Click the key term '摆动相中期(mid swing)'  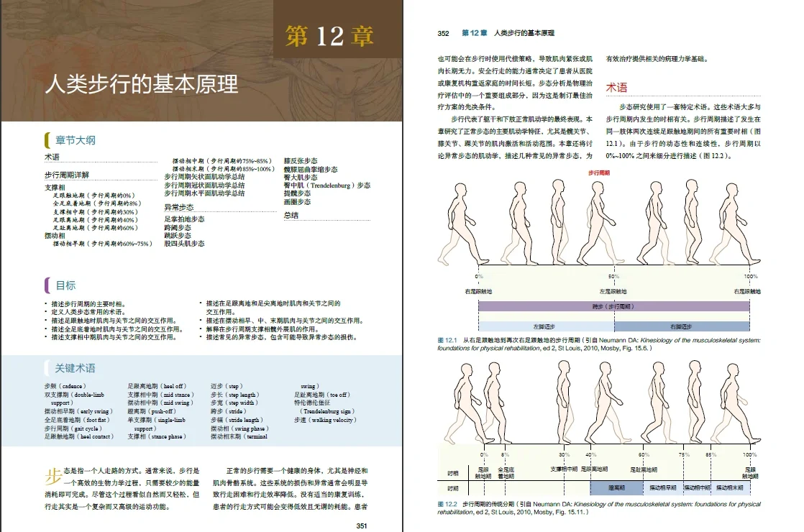160,403
